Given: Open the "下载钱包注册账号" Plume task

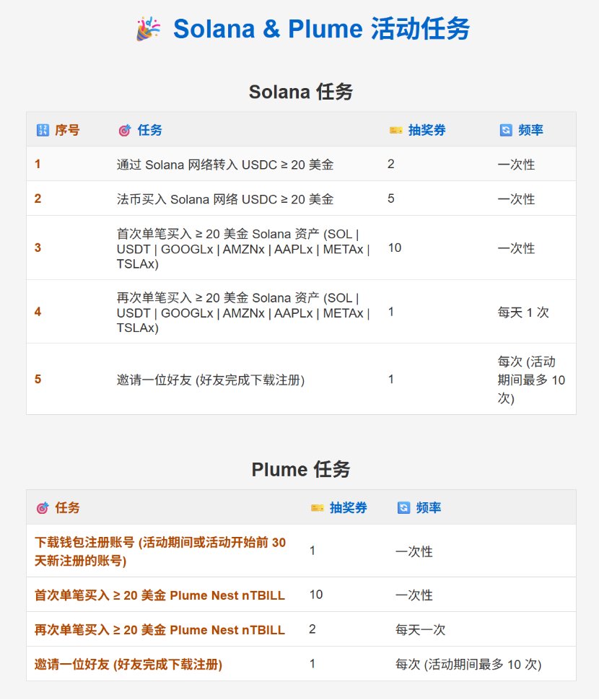Looking at the screenshot, I should pyautogui.click(x=160, y=551).
